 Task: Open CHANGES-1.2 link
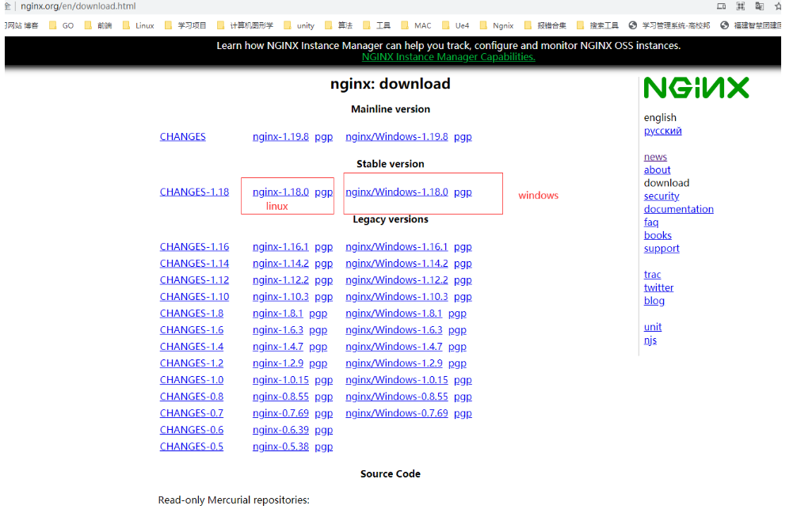[x=192, y=363]
